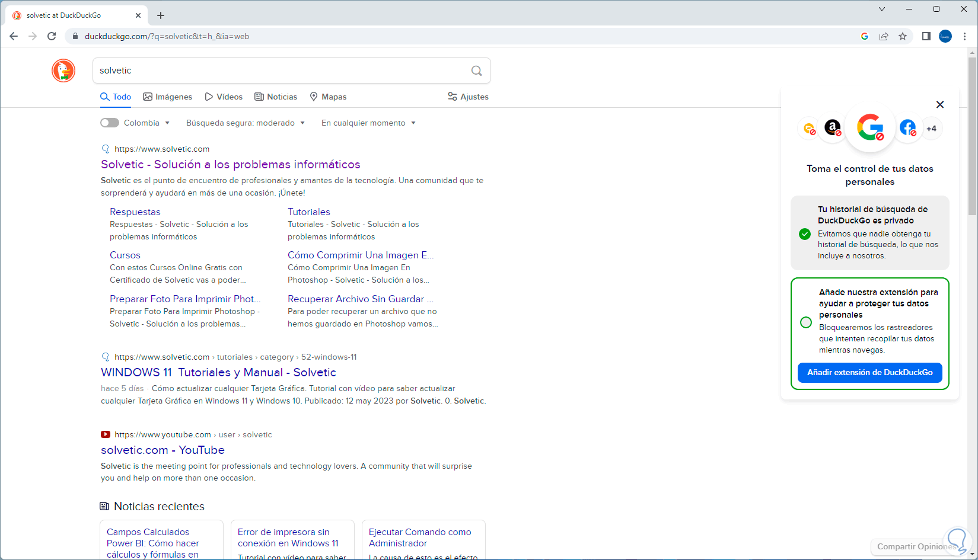The height and width of the screenshot is (560, 978).
Task: Open Recuperar Archivo Sin Guardar sitelink
Action: 361,299
